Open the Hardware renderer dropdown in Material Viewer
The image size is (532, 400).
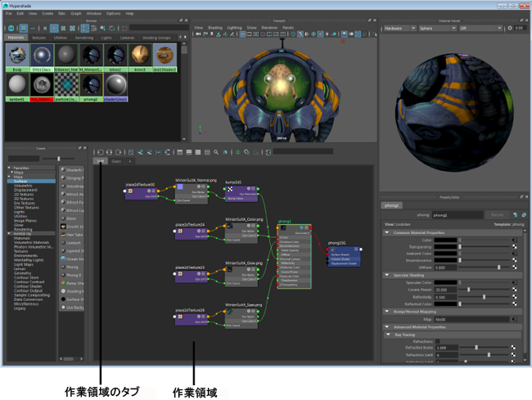pos(399,29)
